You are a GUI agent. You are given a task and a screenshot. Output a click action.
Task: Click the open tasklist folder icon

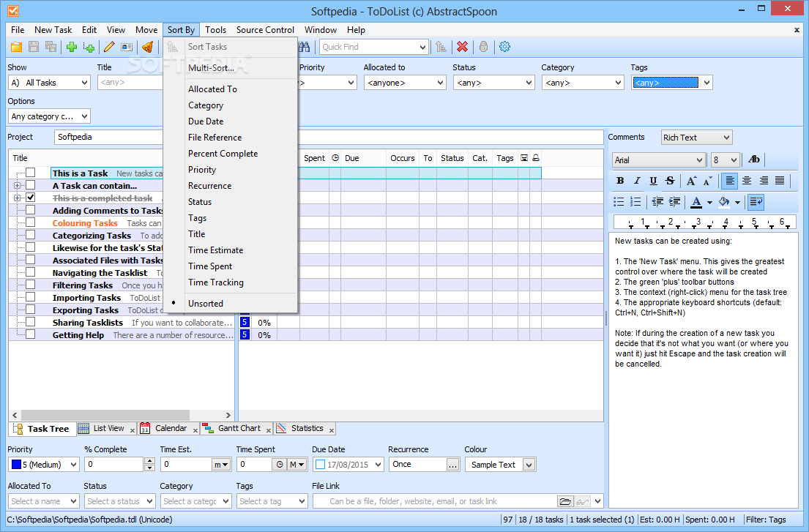pyautogui.click(x=17, y=47)
